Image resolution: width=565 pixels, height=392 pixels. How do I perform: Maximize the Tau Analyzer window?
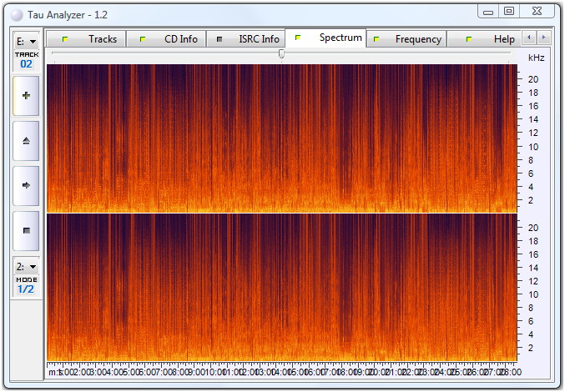click(x=509, y=11)
